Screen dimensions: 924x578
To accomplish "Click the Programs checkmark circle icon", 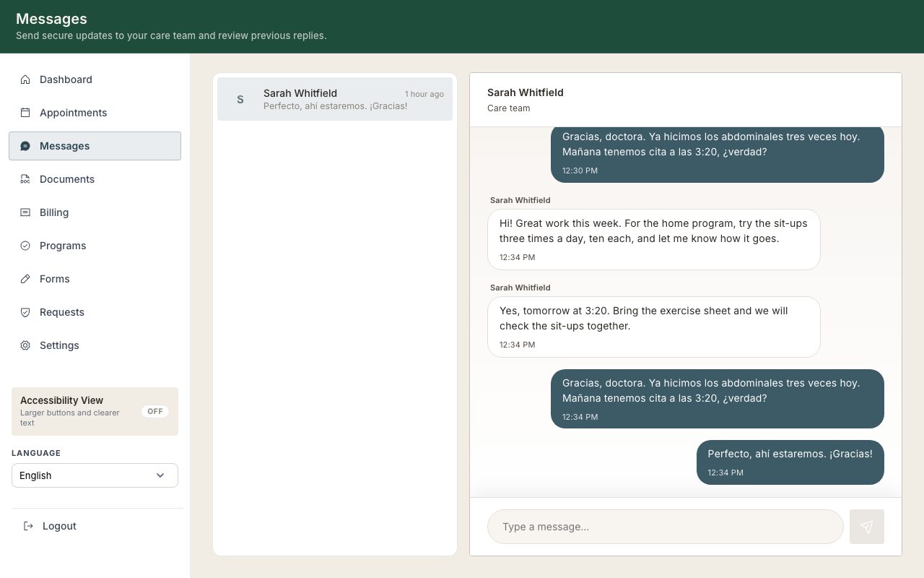I will coord(25,246).
